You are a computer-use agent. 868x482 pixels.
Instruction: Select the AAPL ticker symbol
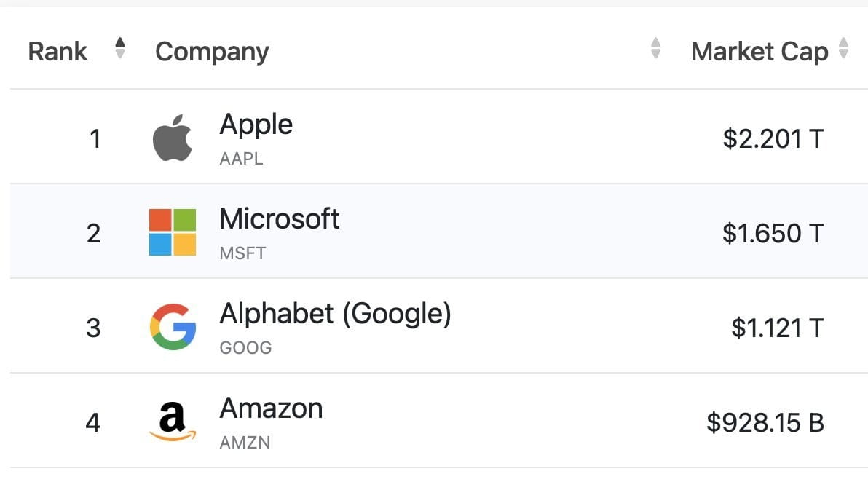click(x=241, y=158)
